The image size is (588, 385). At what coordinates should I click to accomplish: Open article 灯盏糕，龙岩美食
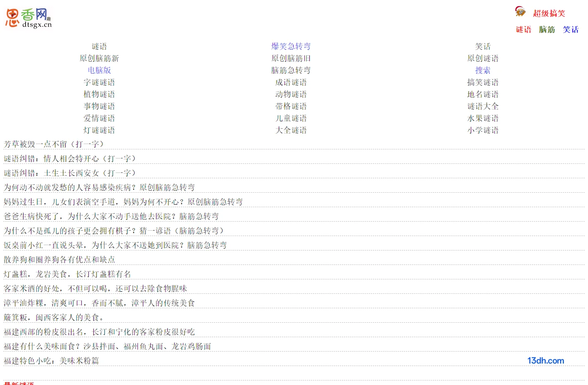(x=67, y=274)
